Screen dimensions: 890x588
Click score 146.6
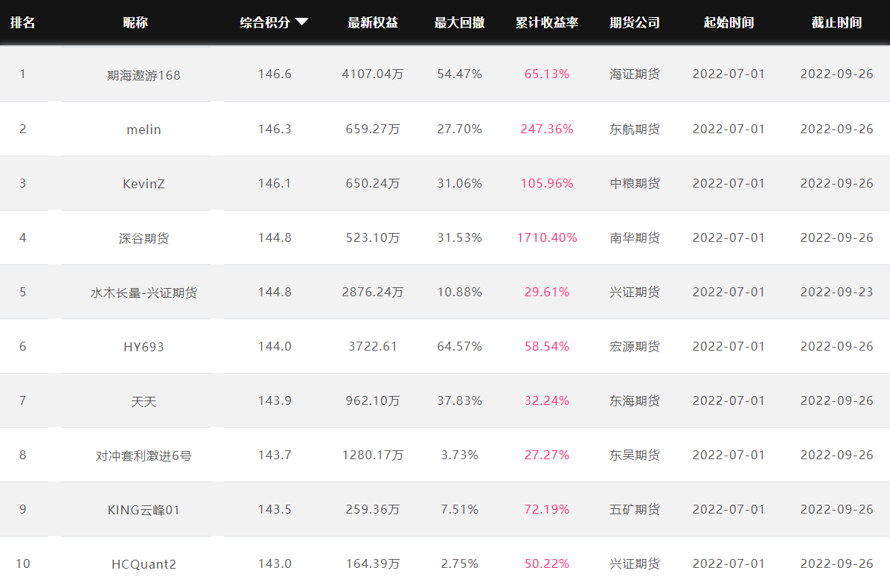pos(275,74)
